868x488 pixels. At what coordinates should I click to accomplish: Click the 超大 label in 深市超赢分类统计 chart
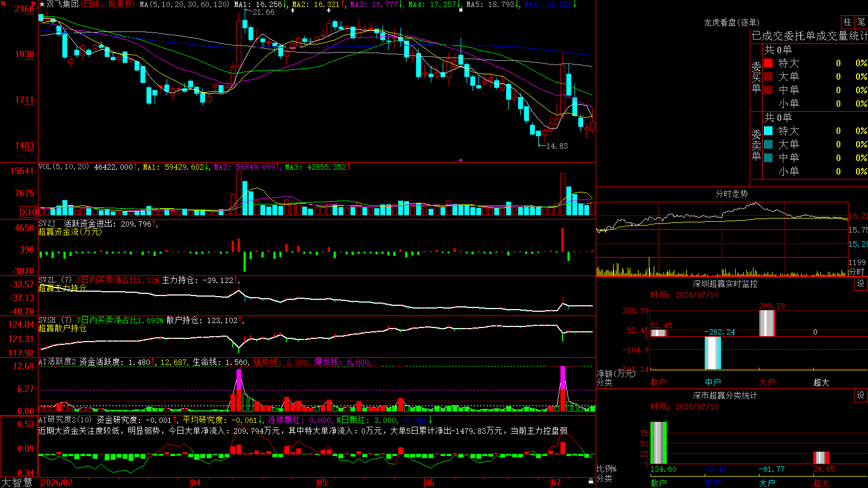821,483
